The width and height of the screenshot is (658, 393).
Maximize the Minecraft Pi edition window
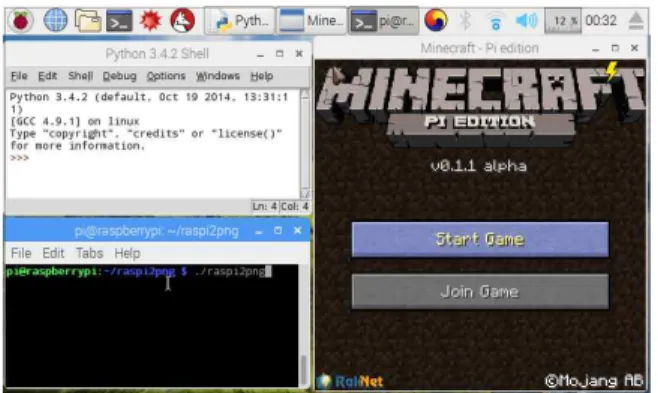(615, 48)
